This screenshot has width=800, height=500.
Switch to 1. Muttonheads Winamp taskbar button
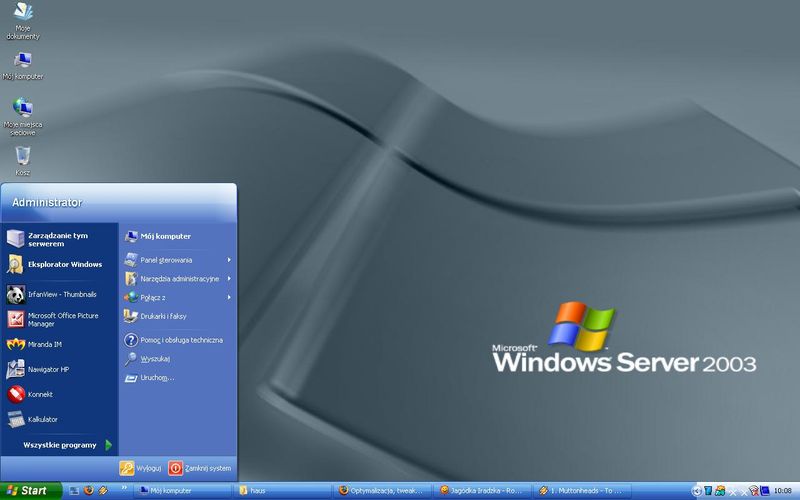(x=584, y=491)
